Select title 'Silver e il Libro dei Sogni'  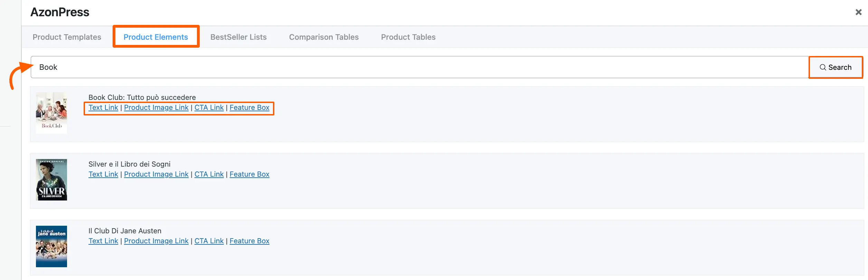(x=129, y=164)
